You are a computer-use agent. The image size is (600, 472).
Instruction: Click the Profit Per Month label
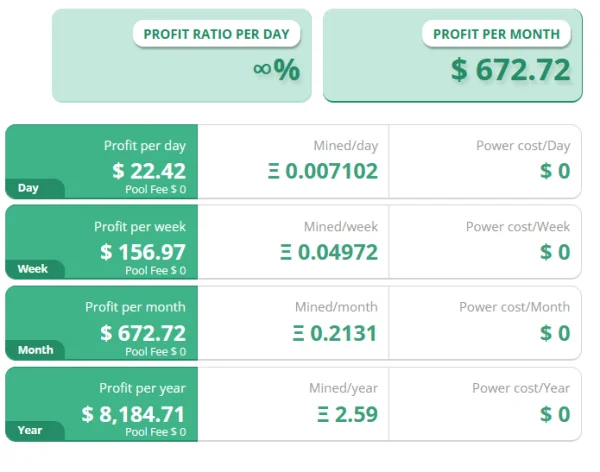pyautogui.click(x=496, y=34)
